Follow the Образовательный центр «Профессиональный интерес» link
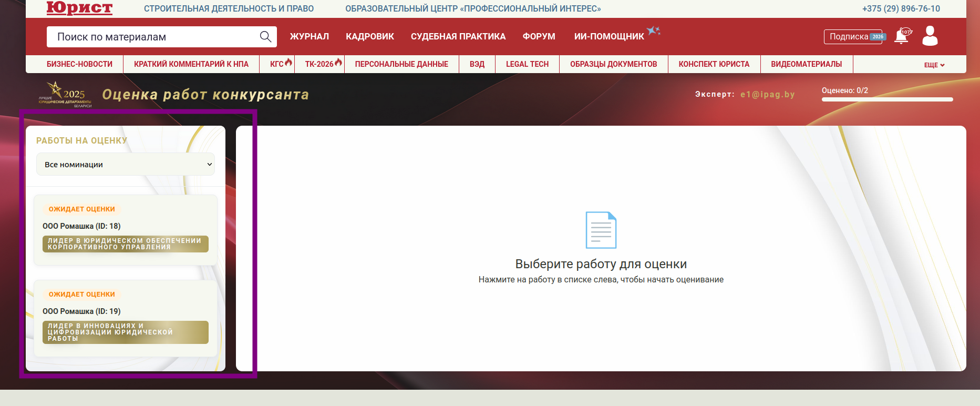 (x=472, y=8)
